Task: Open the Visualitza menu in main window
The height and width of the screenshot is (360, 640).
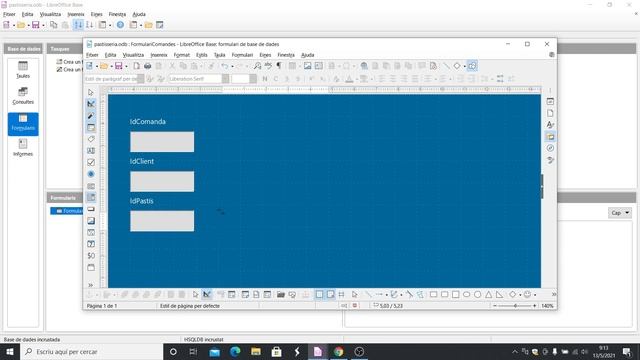Action: (x=50, y=14)
